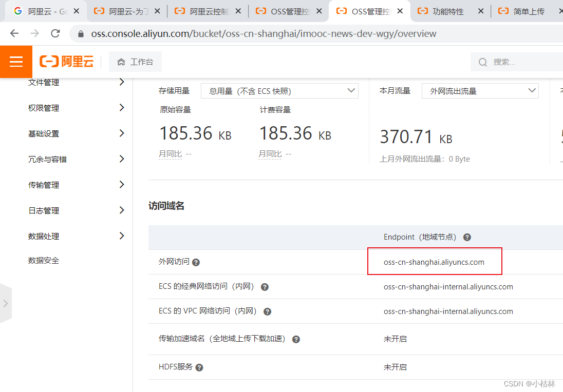This screenshot has width=563, height=392.
Task: Open the orange hamburger menu
Action: [x=16, y=62]
